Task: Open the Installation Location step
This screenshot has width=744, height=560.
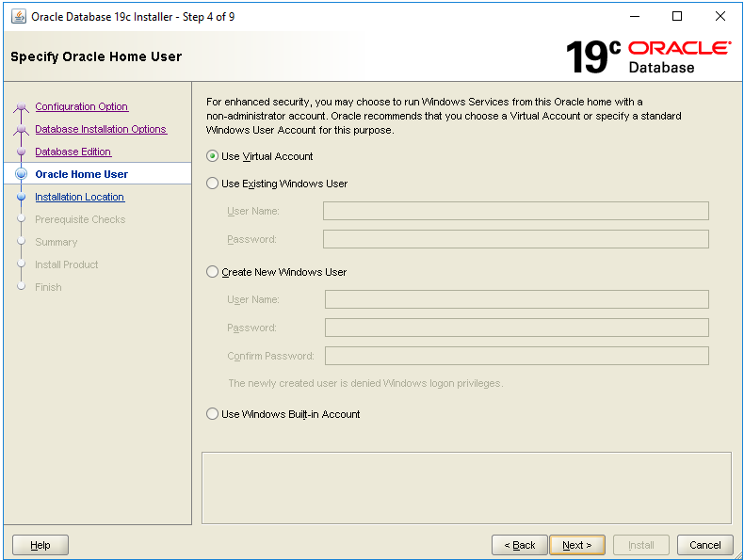Action: [79, 197]
